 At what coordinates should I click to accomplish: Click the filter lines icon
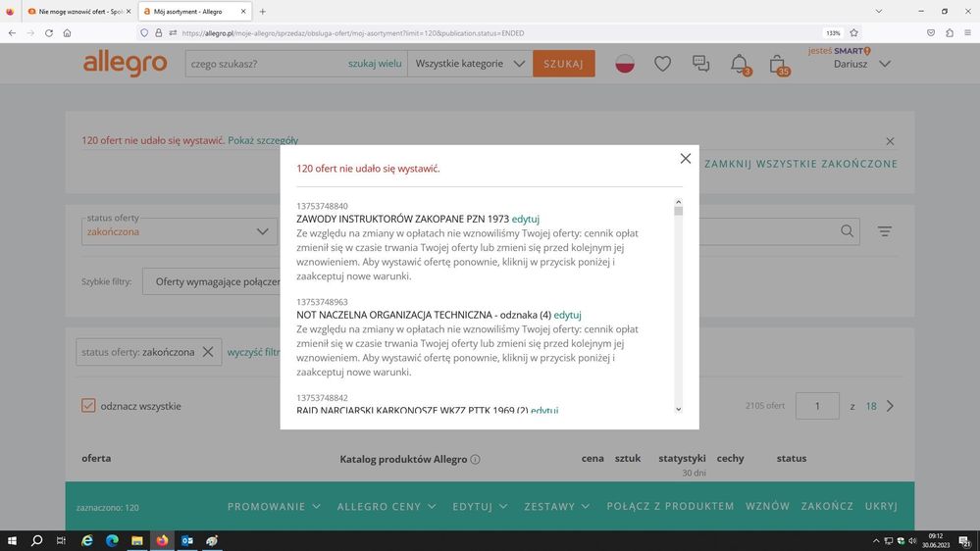[x=885, y=231]
